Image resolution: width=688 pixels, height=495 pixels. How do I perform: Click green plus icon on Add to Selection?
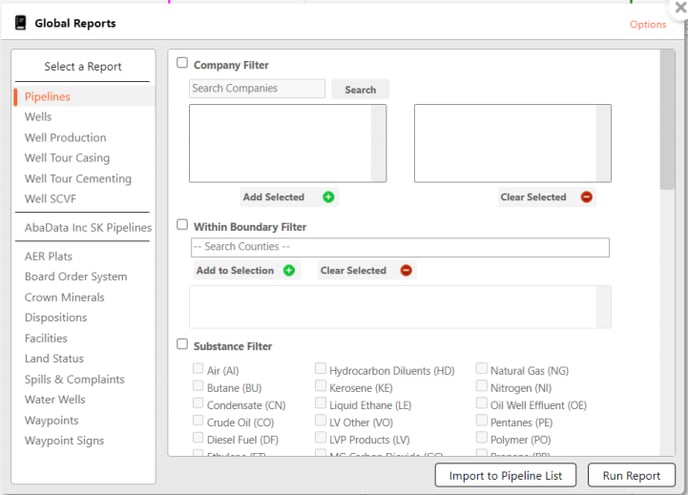pyautogui.click(x=289, y=270)
